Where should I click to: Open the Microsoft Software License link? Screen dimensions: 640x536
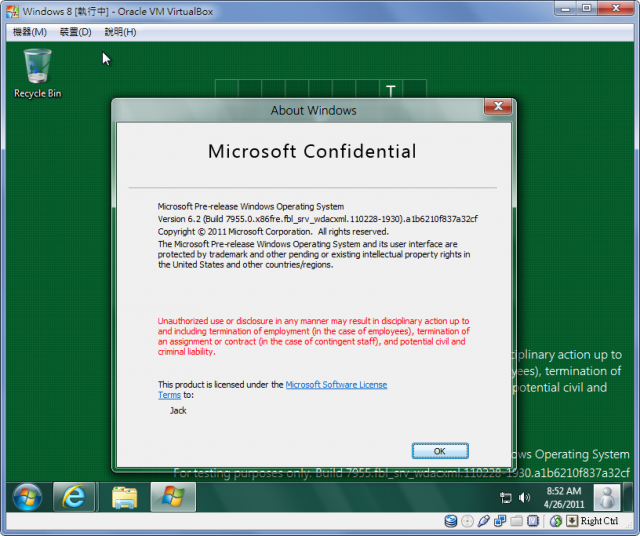tap(336, 385)
